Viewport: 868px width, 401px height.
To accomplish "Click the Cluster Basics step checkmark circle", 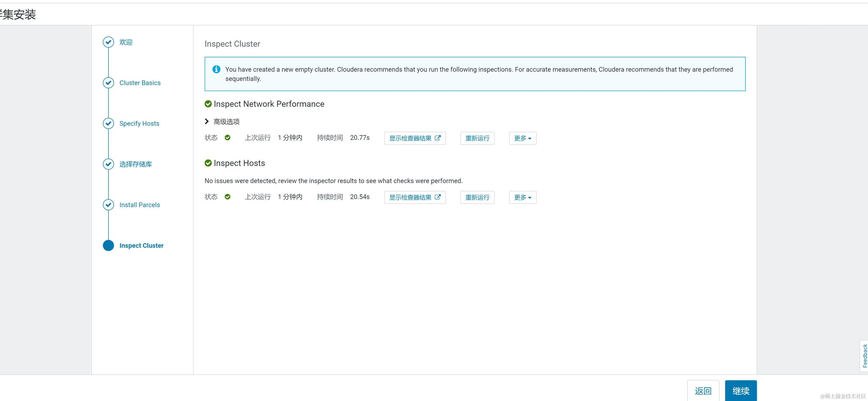I will 108,83.
